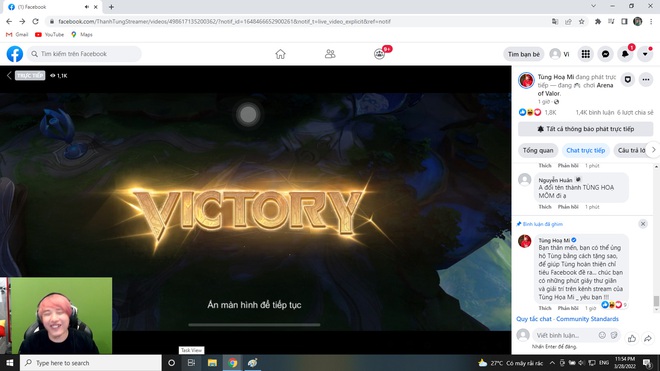
Task: Open the Cortana circle icon
Action: [x=171, y=363]
